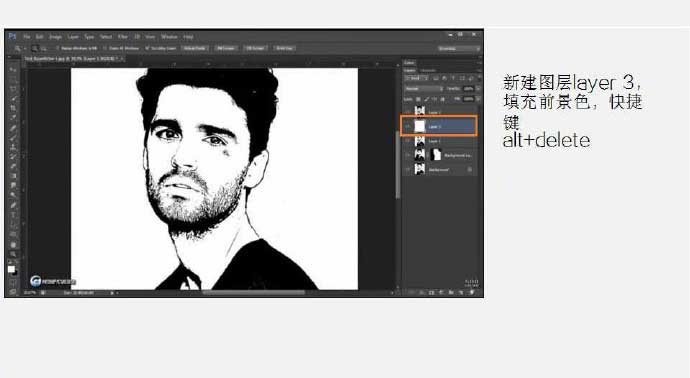Screen dimensions: 690x378
Task: Toggle the Scrubby Zoom checkbox
Action: (147, 48)
